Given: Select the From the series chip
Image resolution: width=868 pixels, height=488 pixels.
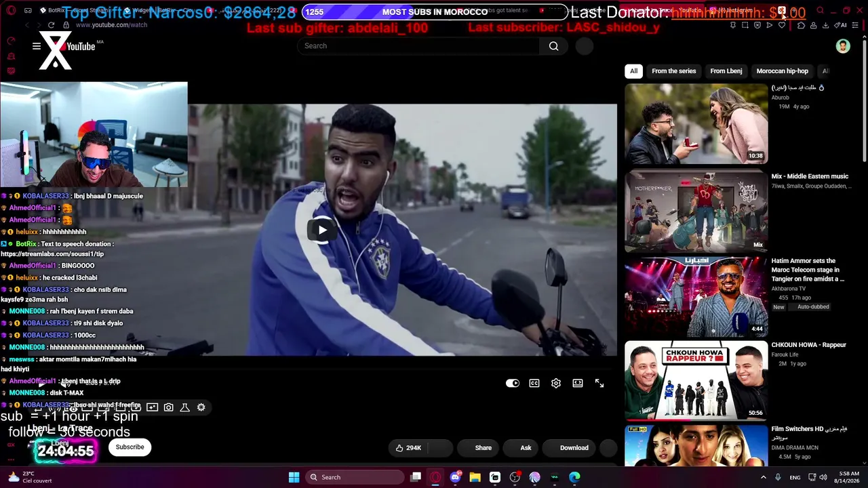Looking at the screenshot, I should (x=674, y=71).
